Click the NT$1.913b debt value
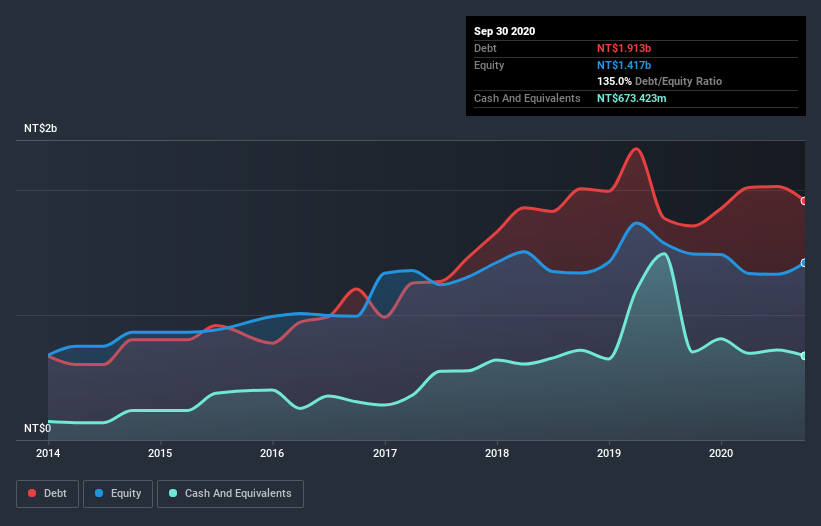Screen dimensions: 821x526 [x=624, y=48]
